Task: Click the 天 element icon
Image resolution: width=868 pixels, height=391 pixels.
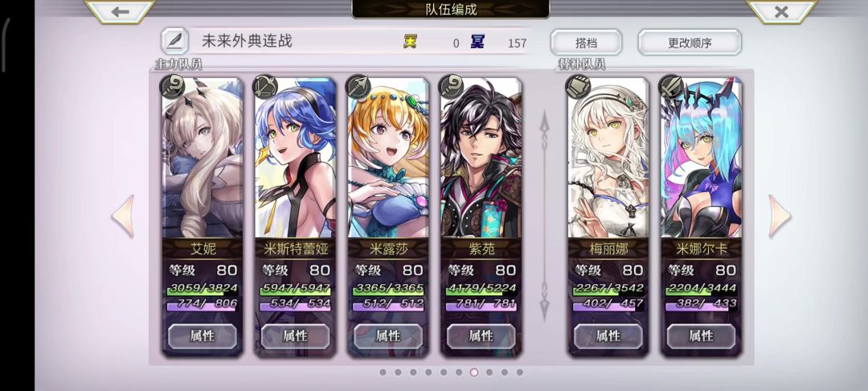Action: 410,42
